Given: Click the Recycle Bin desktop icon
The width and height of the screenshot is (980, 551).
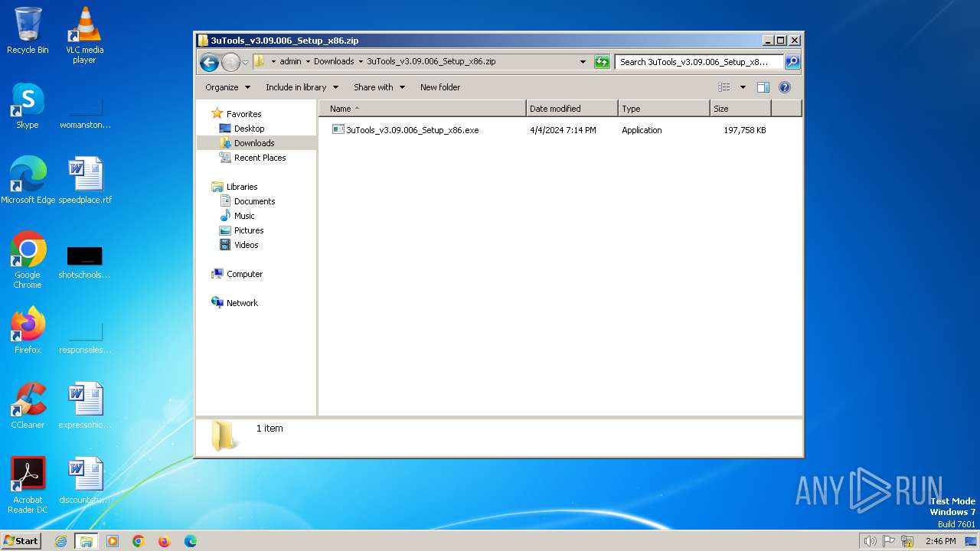Looking at the screenshot, I should pyautogui.click(x=28, y=31).
